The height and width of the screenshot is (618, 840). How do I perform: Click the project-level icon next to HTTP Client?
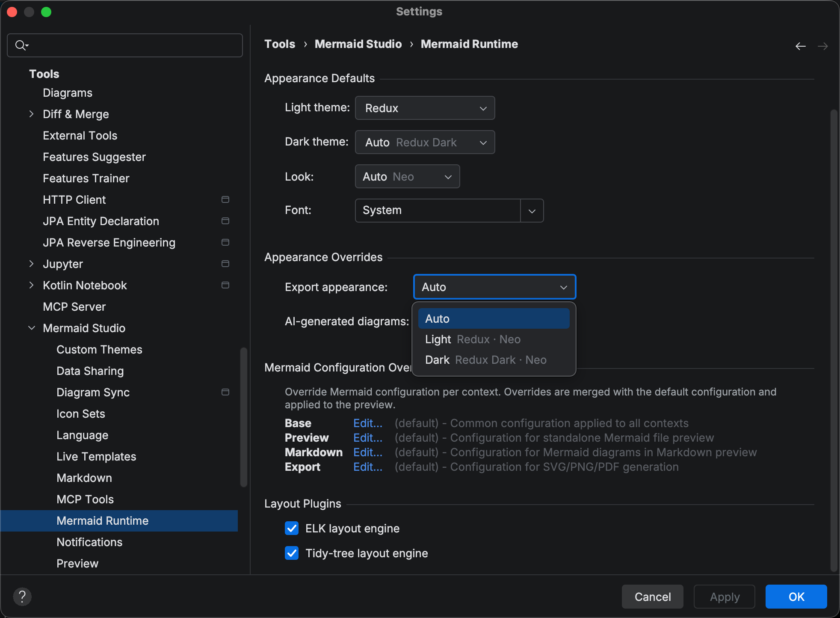[x=225, y=199]
